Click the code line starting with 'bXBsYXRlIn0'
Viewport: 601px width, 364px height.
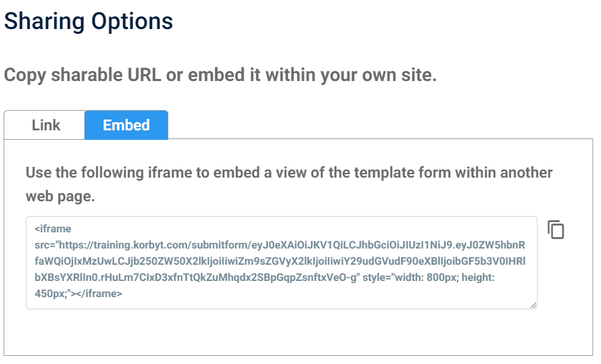[196, 278]
